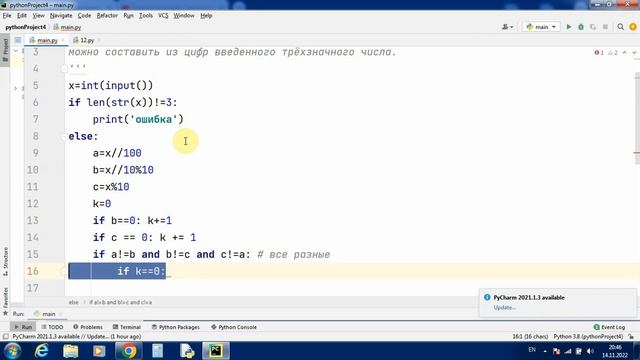Go to next highlighted problem arrow

(x=634, y=53)
